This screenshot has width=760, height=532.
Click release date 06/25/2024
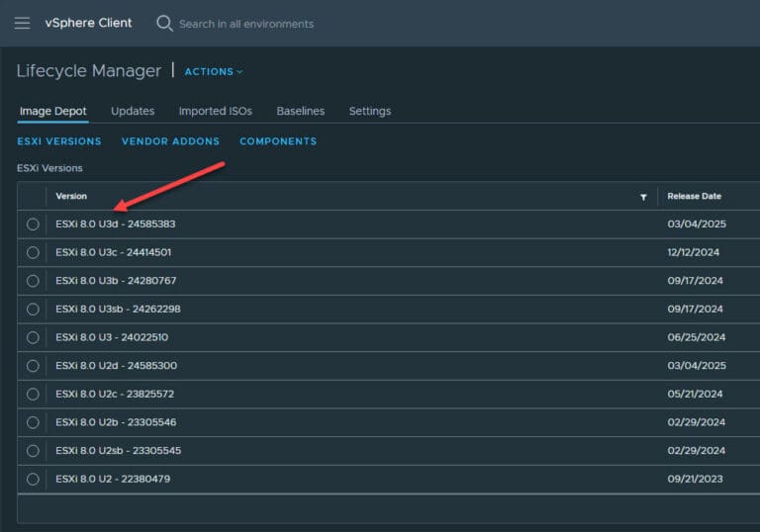(x=697, y=337)
